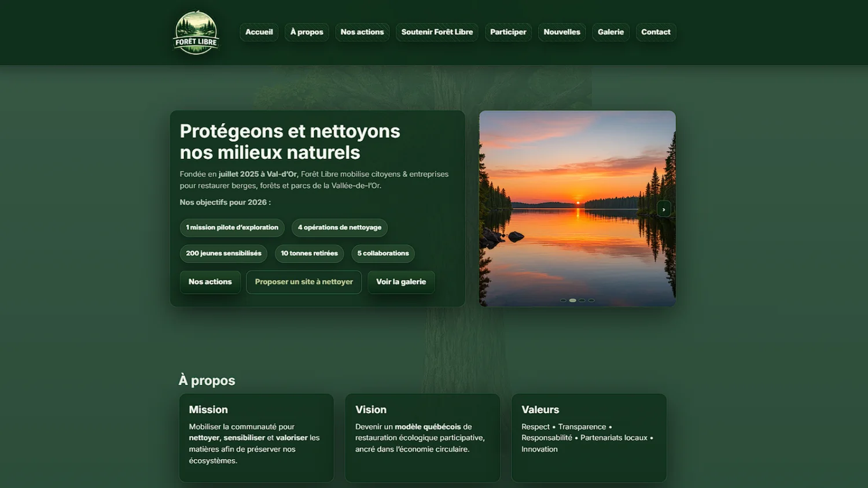
Task: Open Voir la galerie
Action: pyautogui.click(x=401, y=282)
